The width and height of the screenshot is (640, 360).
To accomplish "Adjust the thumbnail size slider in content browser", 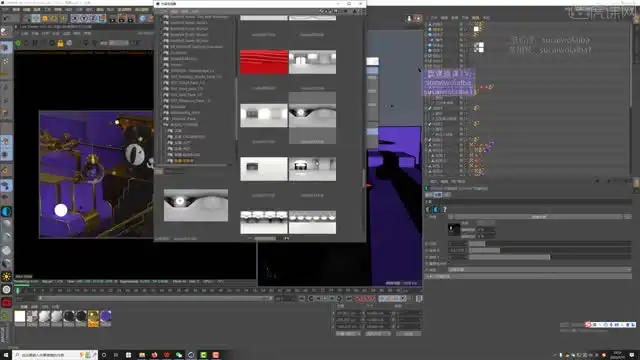I will point(265,238).
